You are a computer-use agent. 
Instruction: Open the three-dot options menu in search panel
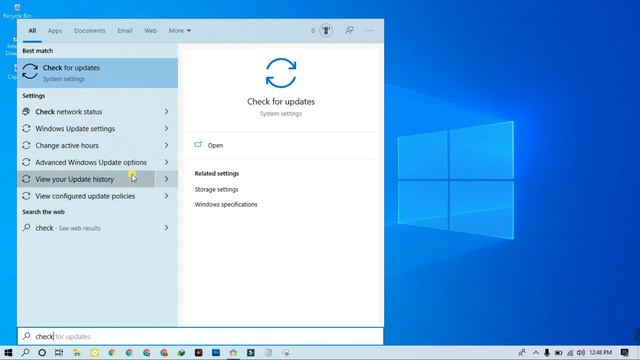coord(369,30)
